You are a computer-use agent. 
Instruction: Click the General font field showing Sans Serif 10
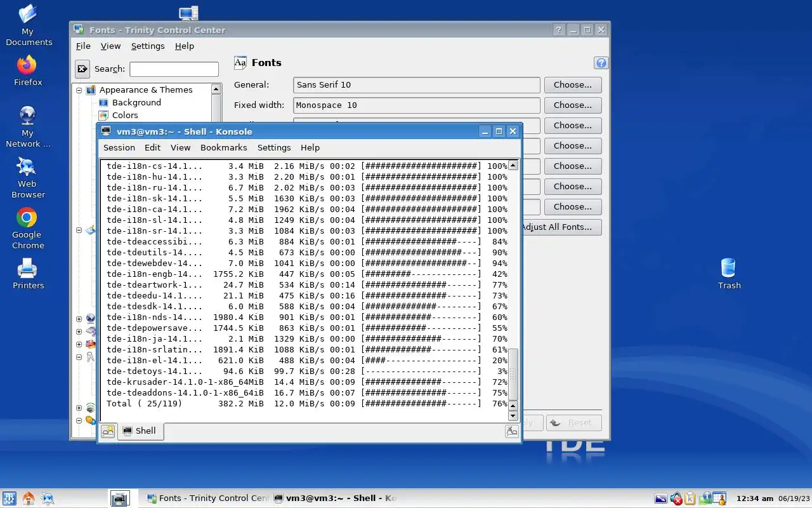417,84
